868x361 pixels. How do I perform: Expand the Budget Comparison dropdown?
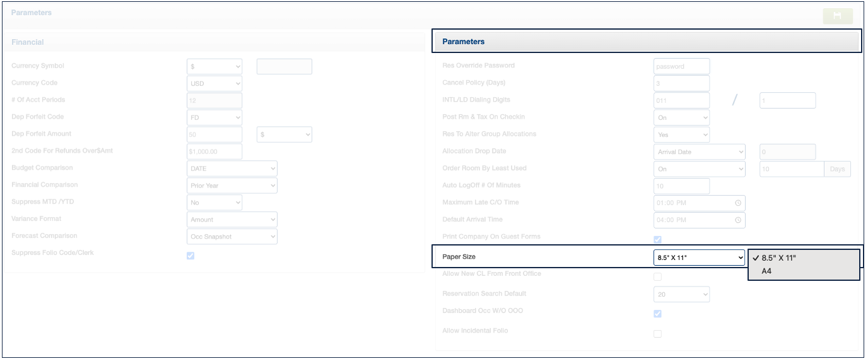(x=232, y=169)
